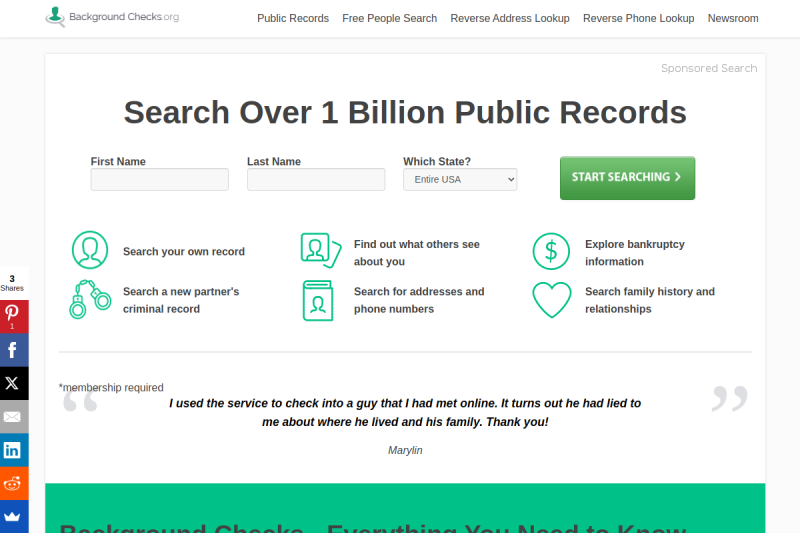
Task: Share page on LinkedIn
Action: (x=14, y=450)
